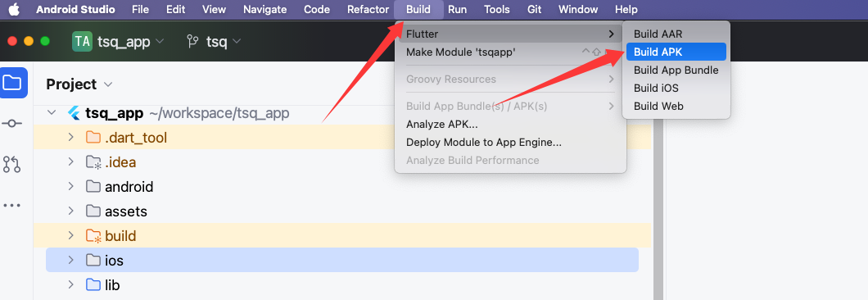868x300 pixels.
Task: Open the File menu
Action: [x=141, y=10]
